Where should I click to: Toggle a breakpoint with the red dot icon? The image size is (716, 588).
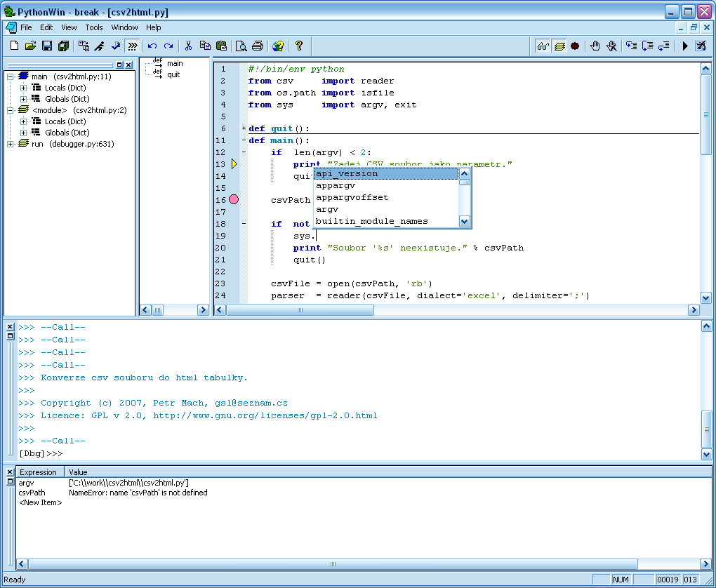576,45
